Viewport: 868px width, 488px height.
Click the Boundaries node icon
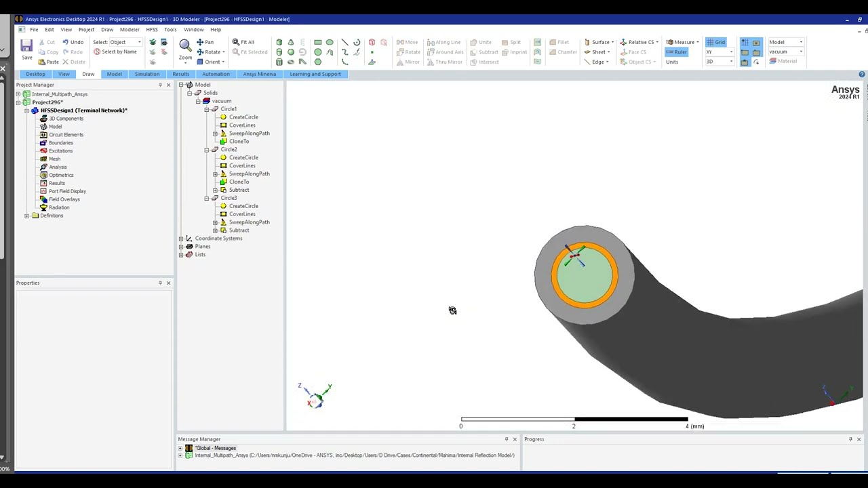(x=43, y=142)
